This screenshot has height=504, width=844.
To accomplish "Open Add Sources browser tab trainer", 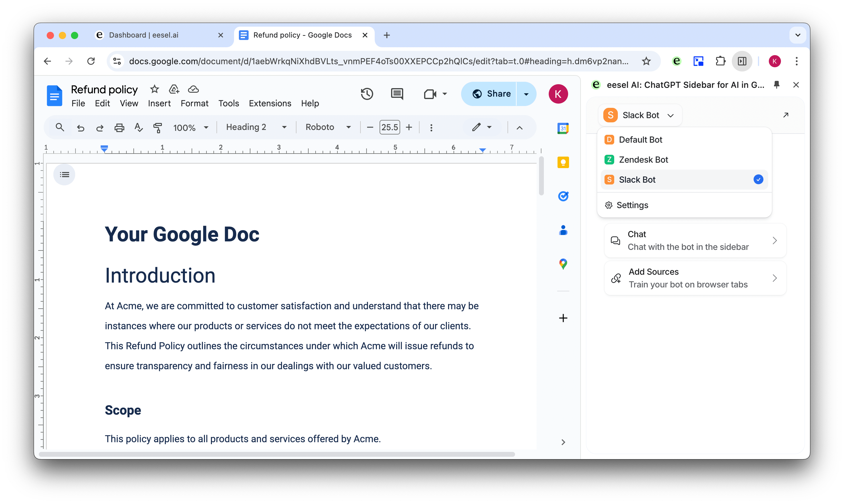I will point(694,278).
